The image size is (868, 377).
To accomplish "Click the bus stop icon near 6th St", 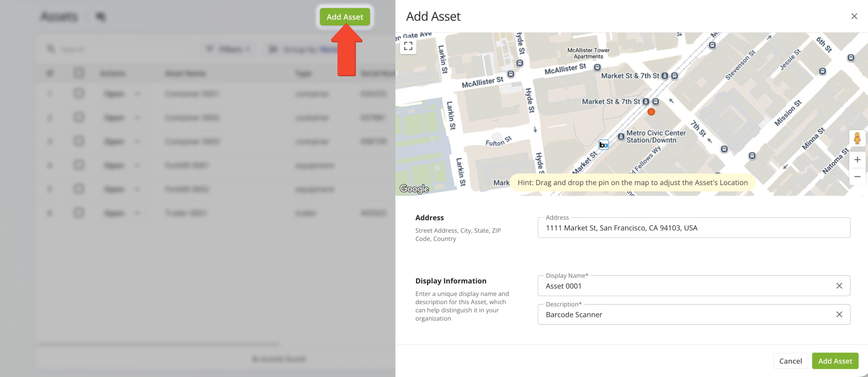I will pos(851,58).
